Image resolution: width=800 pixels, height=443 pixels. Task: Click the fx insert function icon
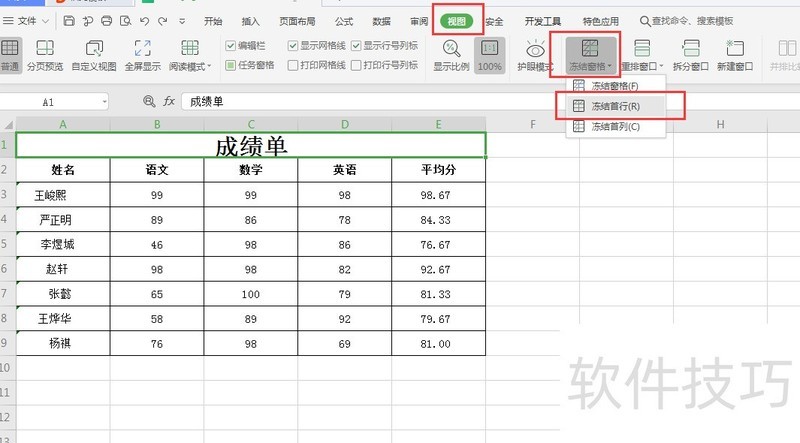coord(169,101)
